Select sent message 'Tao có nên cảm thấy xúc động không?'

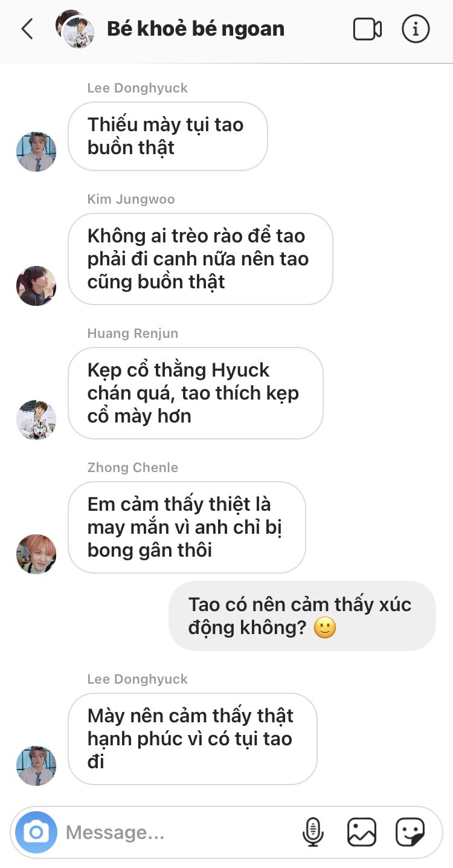302,616
